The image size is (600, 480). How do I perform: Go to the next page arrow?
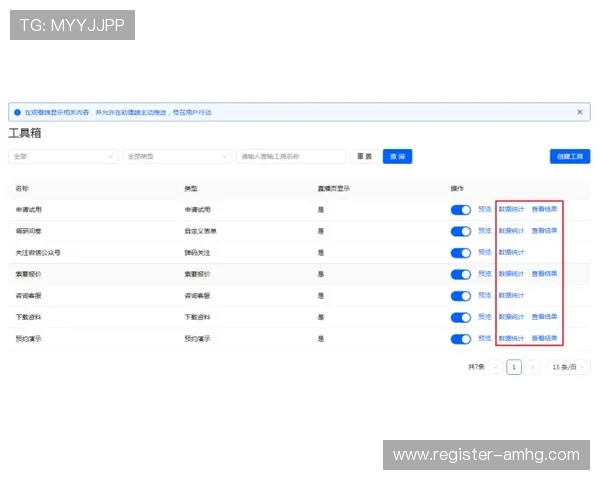click(x=532, y=367)
